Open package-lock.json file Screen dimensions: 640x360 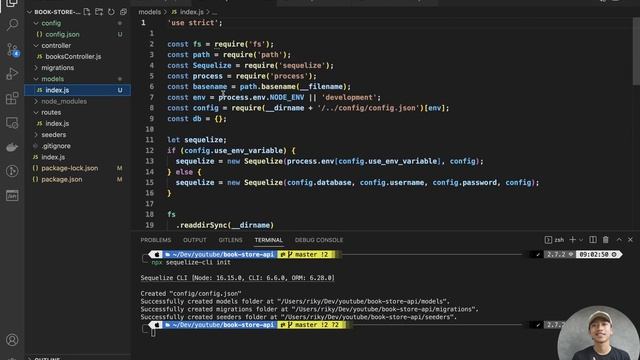78,168
